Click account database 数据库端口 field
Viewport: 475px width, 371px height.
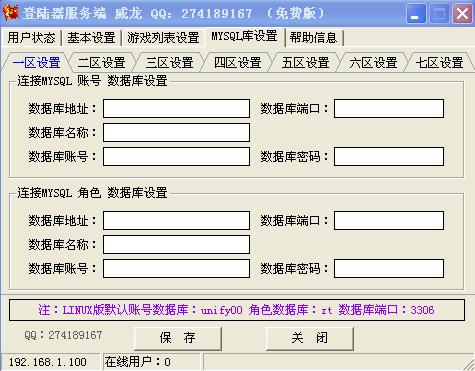[x=389, y=108]
